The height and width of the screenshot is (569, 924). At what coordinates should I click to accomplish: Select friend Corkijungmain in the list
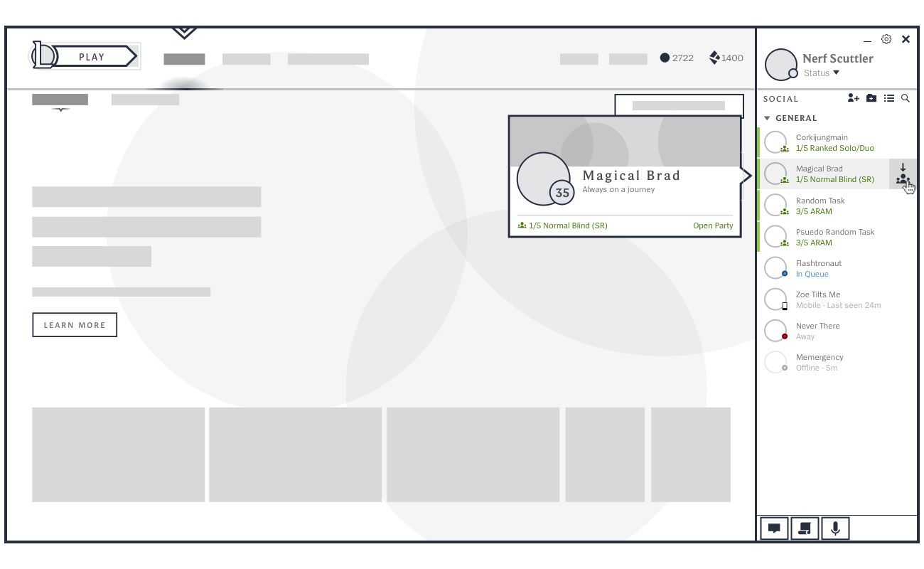(822, 143)
